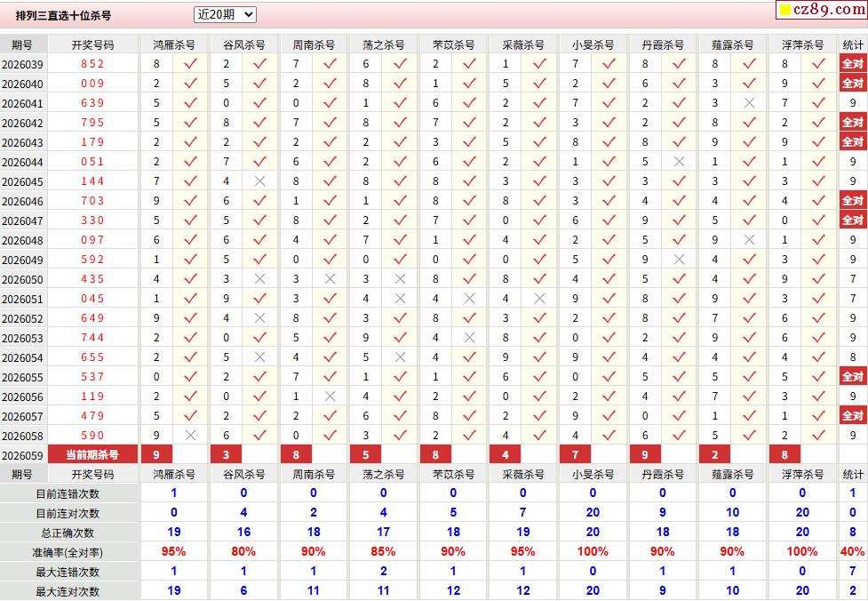Image resolution: width=868 pixels, height=601 pixels.
Task: Click the X mark in 丹霞杀号 row 2026044
Action: pos(679,162)
